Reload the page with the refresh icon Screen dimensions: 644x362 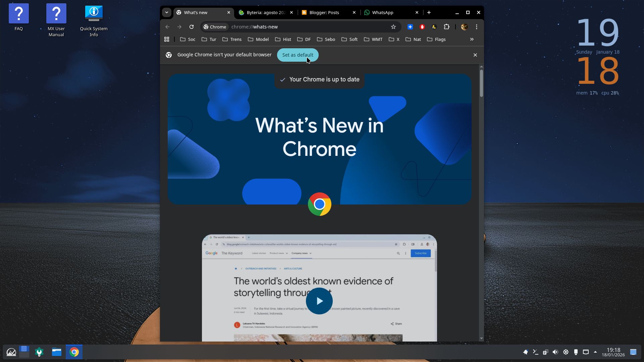(x=192, y=27)
